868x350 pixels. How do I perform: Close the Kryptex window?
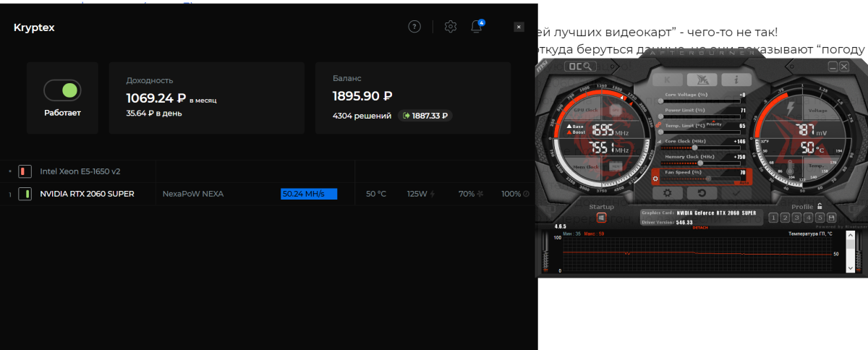tap(519, 27)
